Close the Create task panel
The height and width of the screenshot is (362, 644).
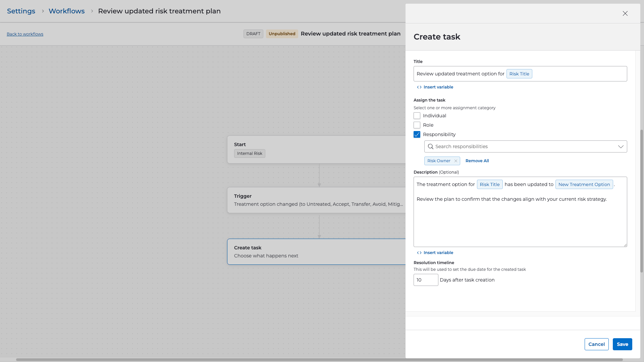(625, 14)
